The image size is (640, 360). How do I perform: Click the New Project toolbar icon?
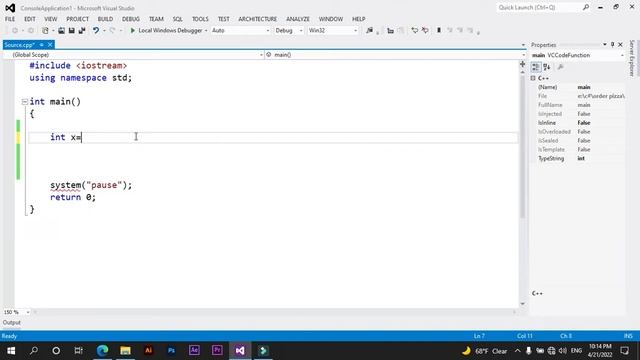point(45,31)
